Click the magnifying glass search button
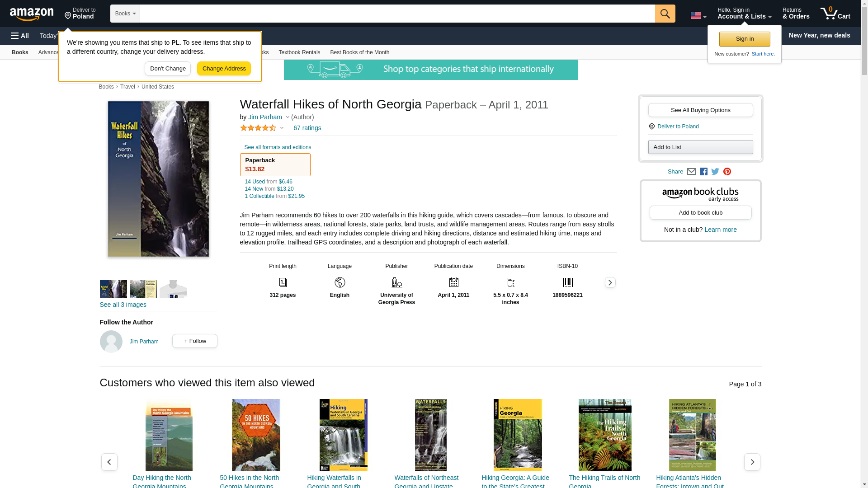 (665, 14)
